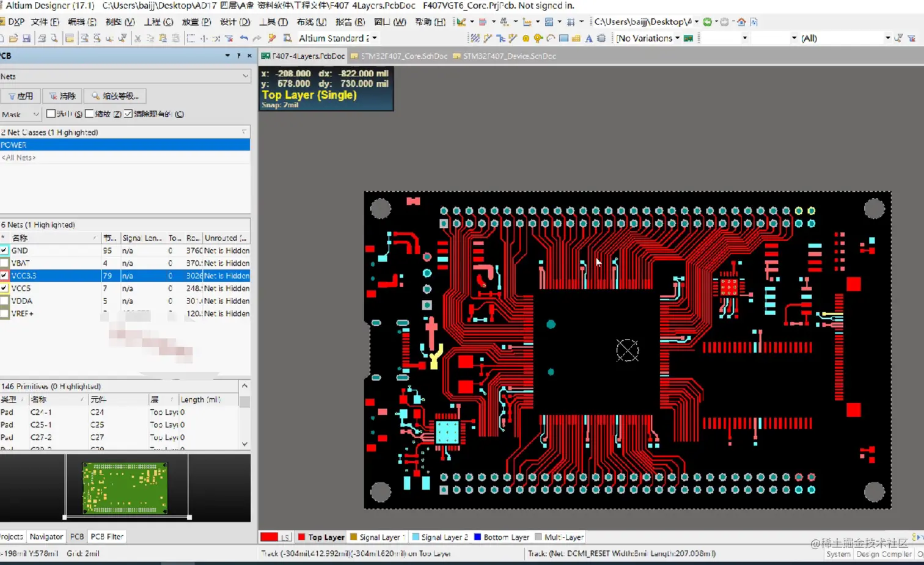Click the board thumbnail preview
The width and height of the screenshot is (924, 565).
coord(125,487)
